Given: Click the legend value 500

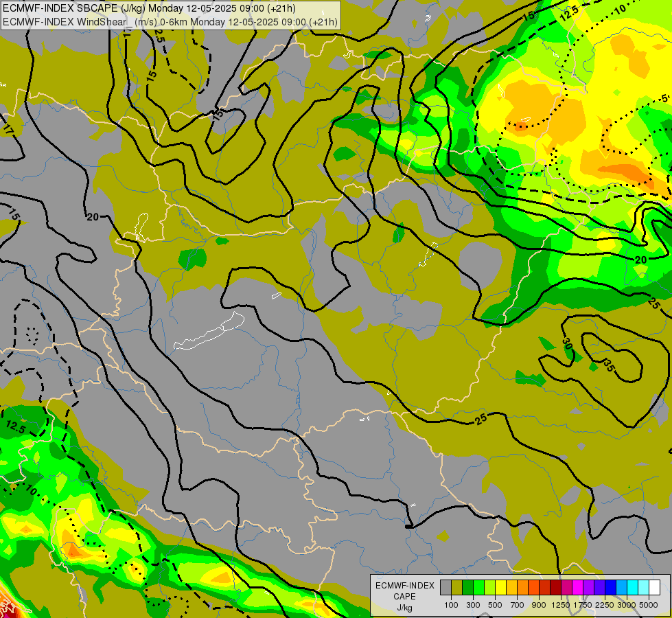Looking at the screenshot, I should click(495, 605).
